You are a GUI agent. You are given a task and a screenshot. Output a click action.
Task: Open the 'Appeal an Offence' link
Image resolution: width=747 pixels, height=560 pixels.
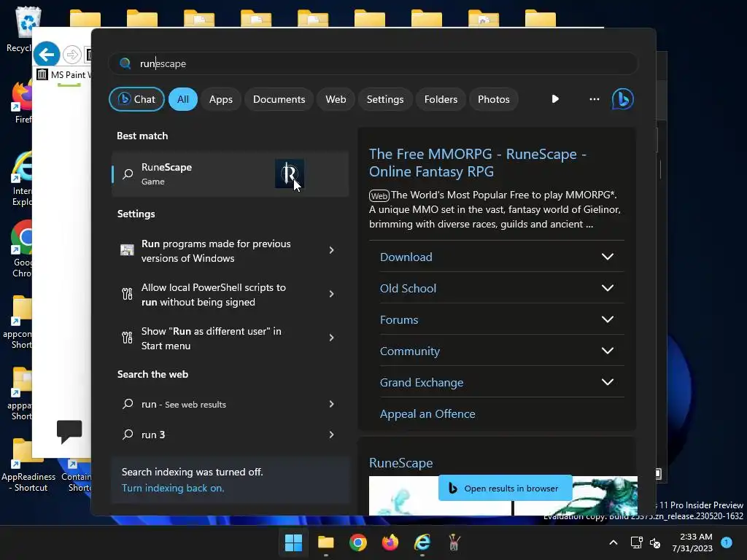pyautogui.click(x=427, y=414)
